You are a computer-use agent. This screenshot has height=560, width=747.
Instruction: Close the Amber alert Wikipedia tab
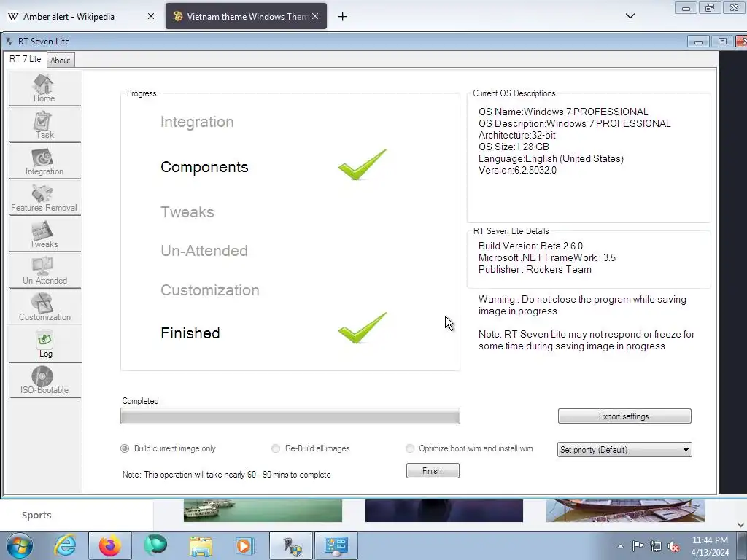click(x=150, y=16)
